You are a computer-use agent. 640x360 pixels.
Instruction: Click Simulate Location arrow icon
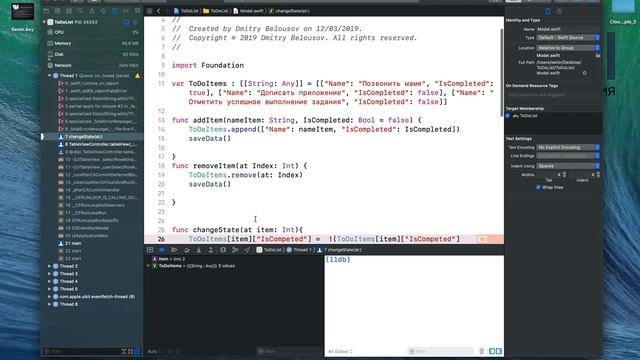click(247, 250)
